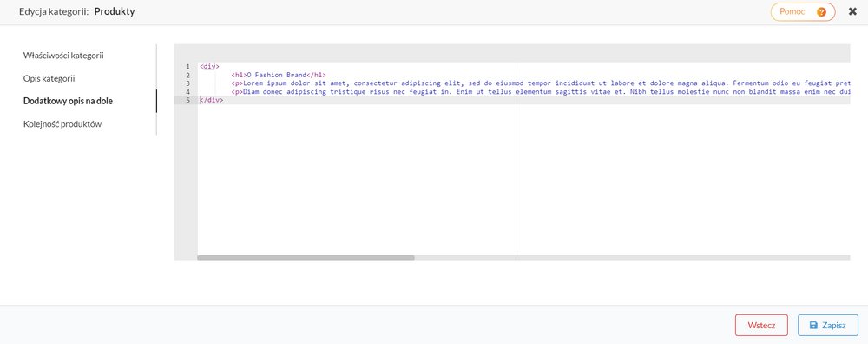Screen dimensions: 868x344
Task: Click line number 1 in editor gutter
Action: click(x=188, y=67)
